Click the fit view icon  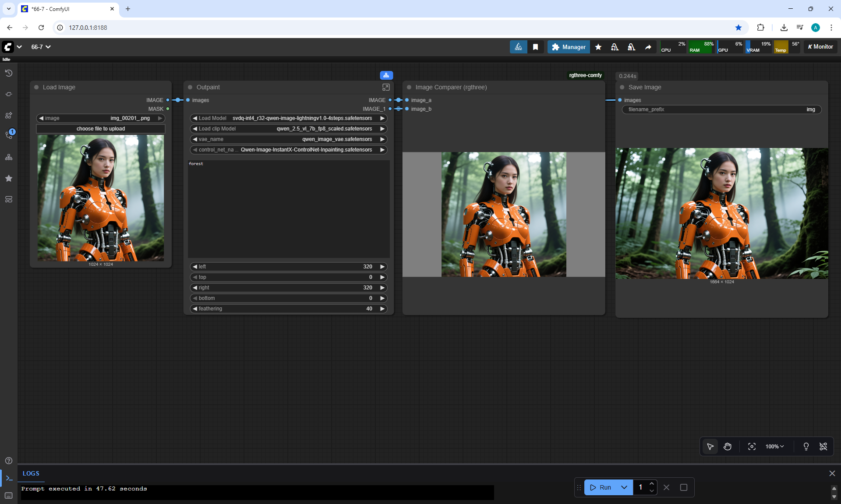pyautogui.click(x=752, y=447)
